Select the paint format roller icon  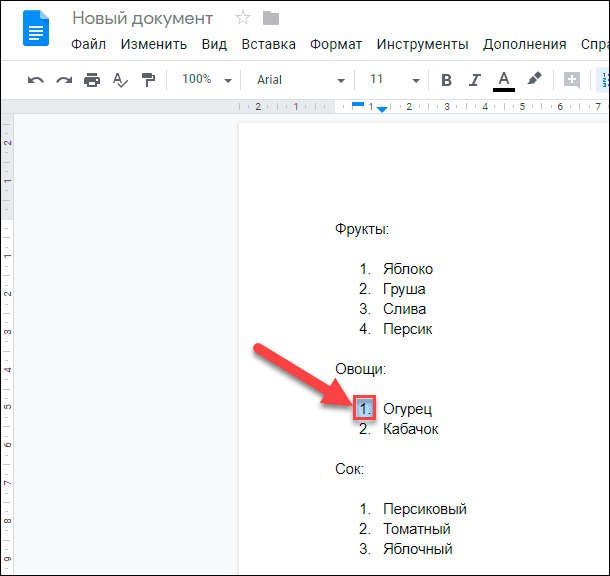click(148, 80)
